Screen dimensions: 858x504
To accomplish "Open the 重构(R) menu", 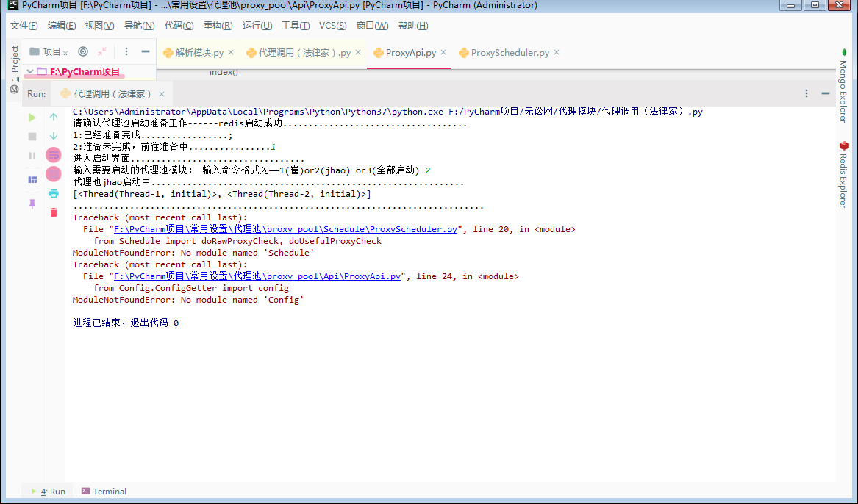I will pyautogui.click(x=218, y=26).
